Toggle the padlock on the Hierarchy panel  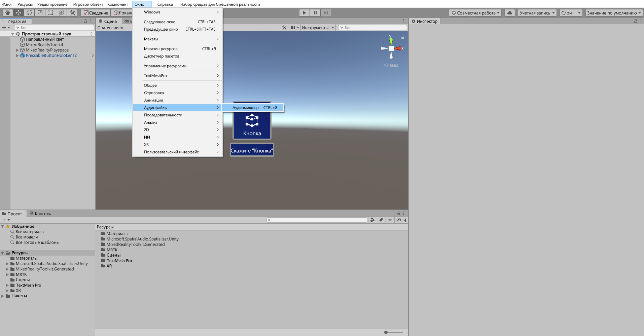[85, 21]
